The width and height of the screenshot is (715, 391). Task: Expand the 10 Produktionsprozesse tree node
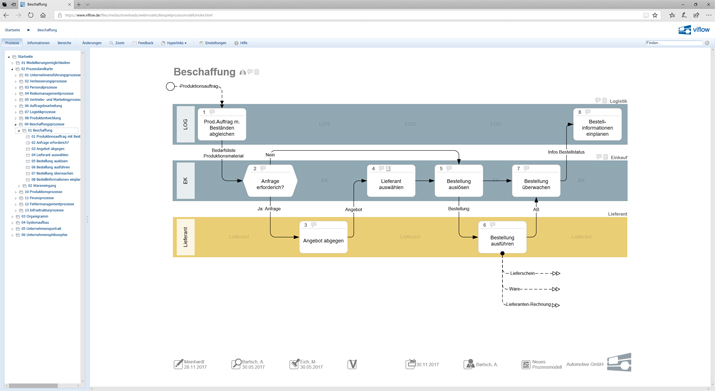pos(16,192)
